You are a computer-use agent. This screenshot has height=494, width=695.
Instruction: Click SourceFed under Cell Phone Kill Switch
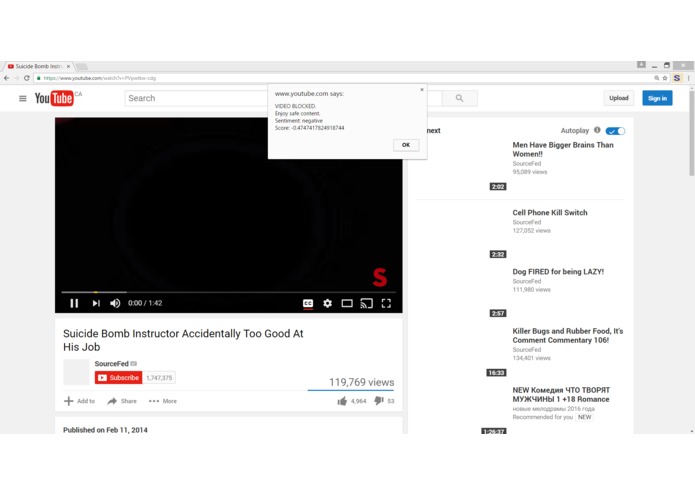pos(527,222)
